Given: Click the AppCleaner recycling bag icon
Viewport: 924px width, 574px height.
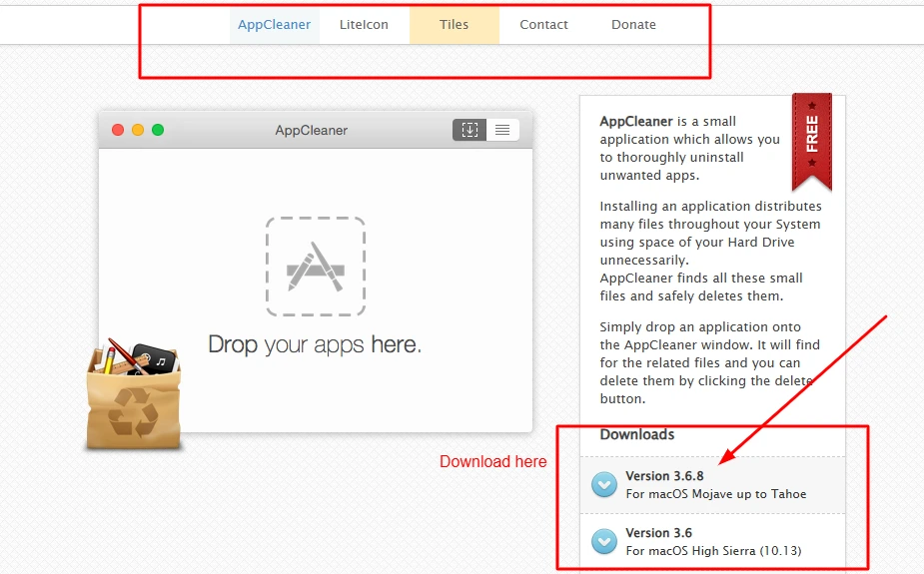Looking at the screenshot, I should point(133,397).
